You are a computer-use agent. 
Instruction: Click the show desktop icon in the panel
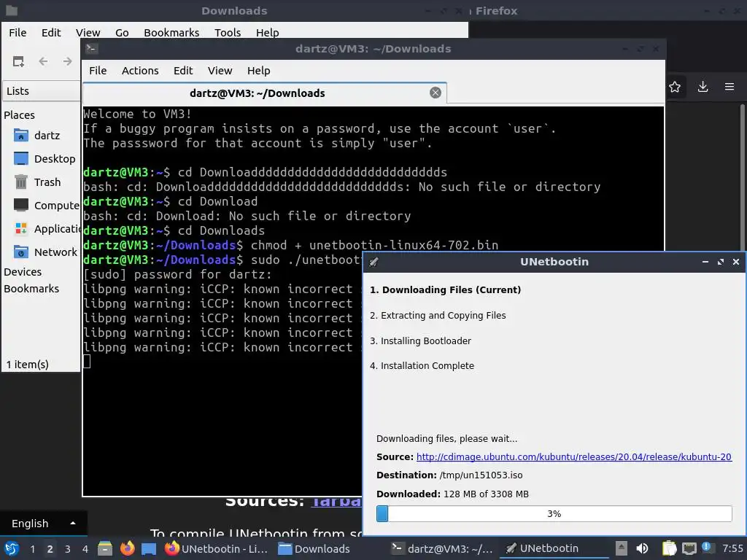tap(149, 548)
